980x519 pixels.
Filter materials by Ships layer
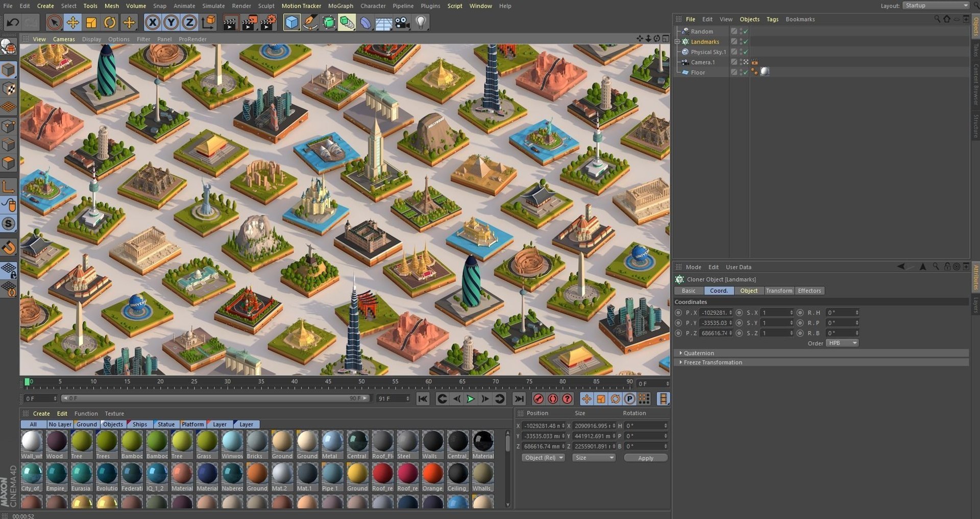coord(139,424)
